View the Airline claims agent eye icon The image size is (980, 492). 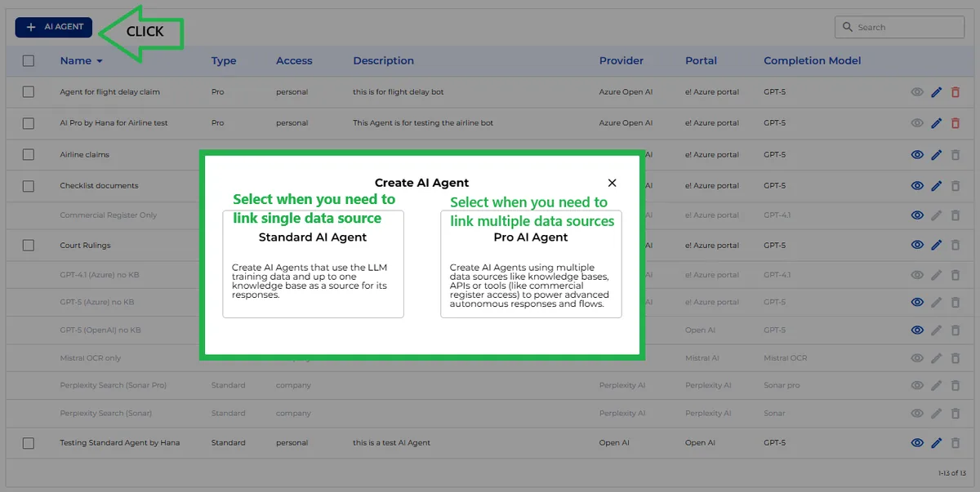pos(917,155)
